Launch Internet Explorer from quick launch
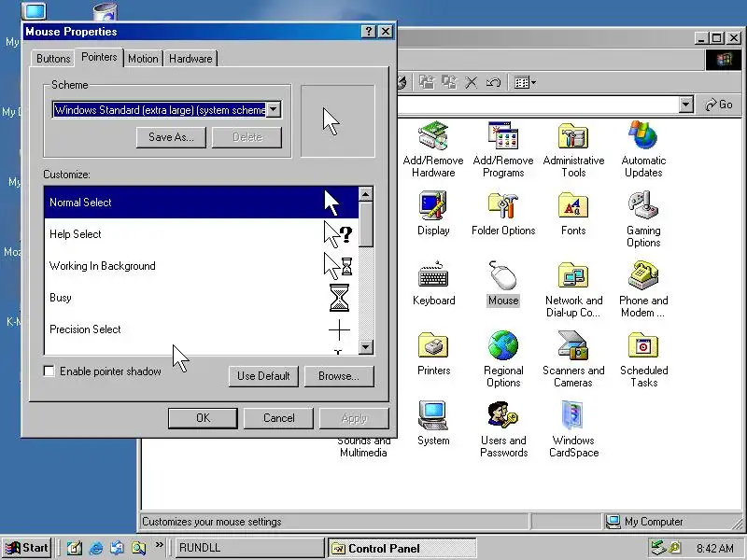The height and width of the screenshot is (560, 747). pyautogui.click(x=96, y=548)
